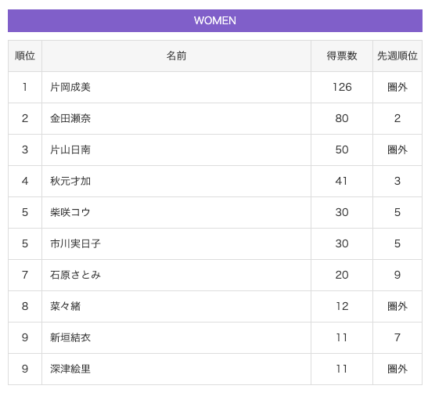Click the vote count 41 cell
428x400 pixels.
pyautogui.click(x=342, y=181)
